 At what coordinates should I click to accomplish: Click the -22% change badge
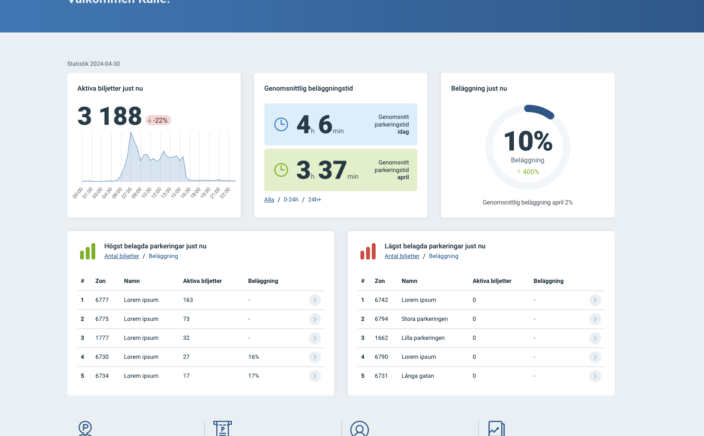[158, 120]
